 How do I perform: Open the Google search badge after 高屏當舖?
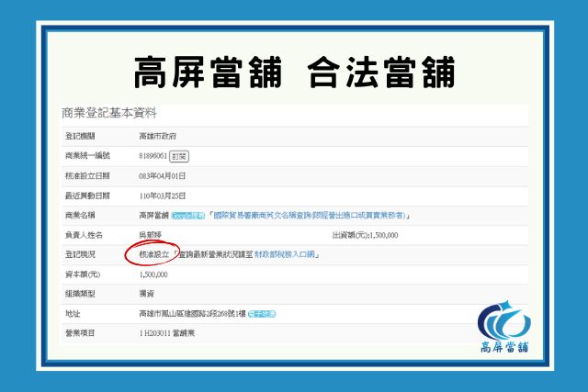(x=187, y=216)
